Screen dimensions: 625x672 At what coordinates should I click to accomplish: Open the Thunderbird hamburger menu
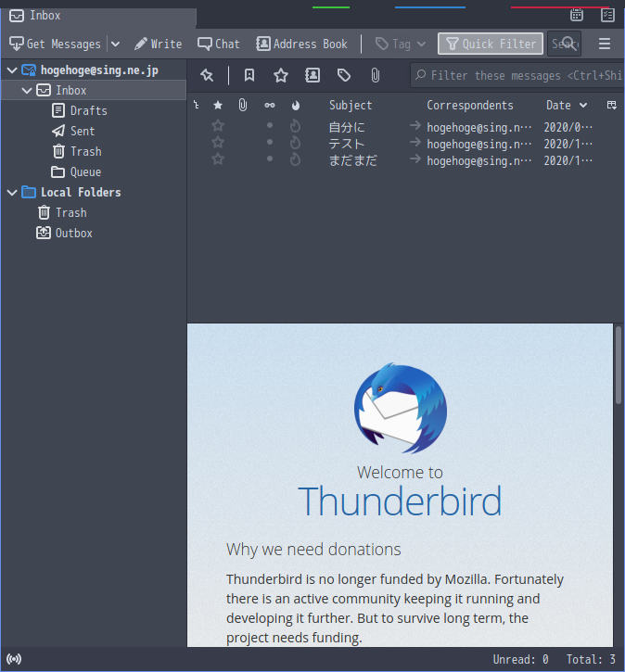point(605,44)
